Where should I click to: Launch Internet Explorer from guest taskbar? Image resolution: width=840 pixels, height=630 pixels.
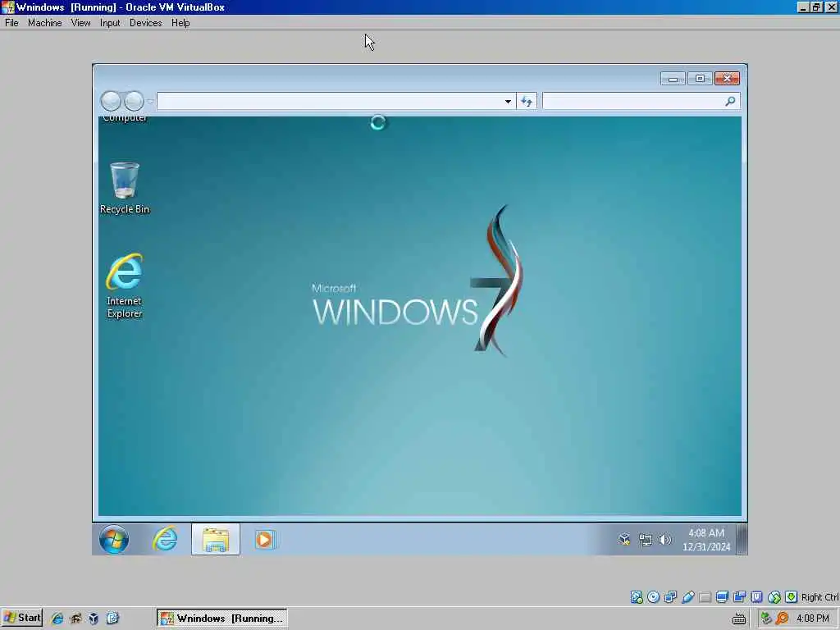165,539
